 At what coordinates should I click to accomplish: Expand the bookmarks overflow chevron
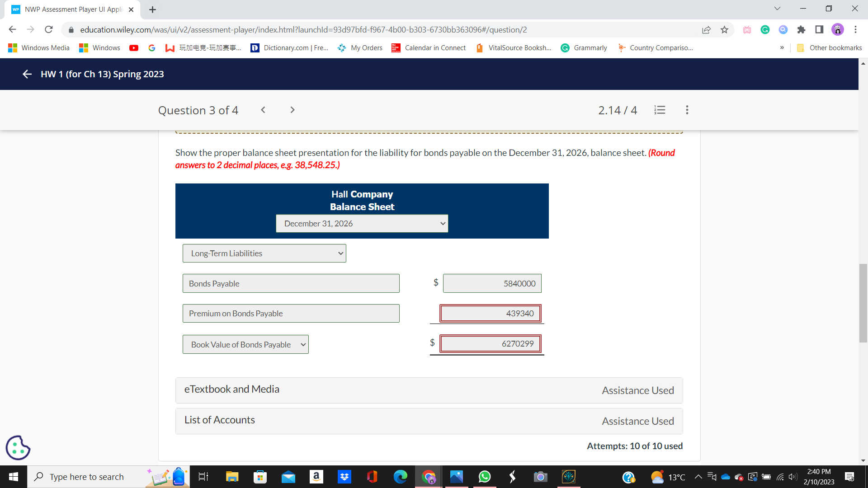click(x=782, y=47)
